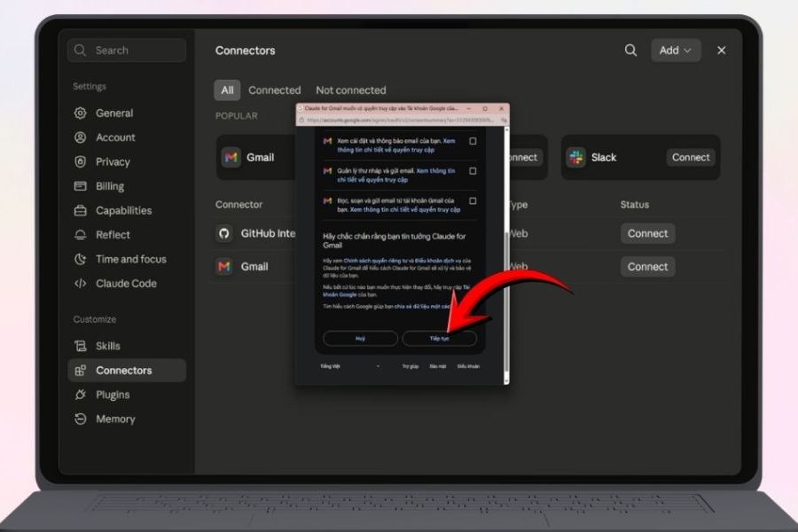Image resolution: width=798 pixels, height=532 pixels.
Task: Select the GitHub logo in connector list
Action: click(224, 234)
